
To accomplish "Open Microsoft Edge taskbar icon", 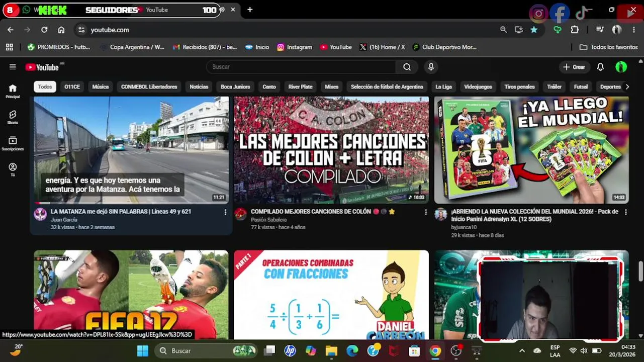I will 352,350.
